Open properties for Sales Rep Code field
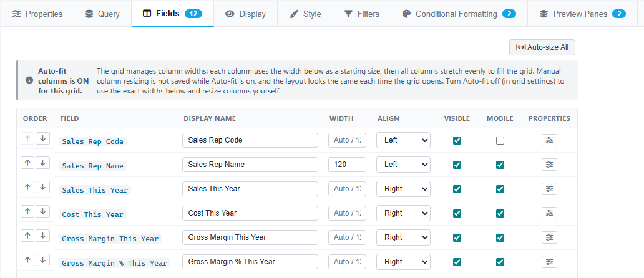This screenshot has height=278, width=644. (x=549, y=140)
